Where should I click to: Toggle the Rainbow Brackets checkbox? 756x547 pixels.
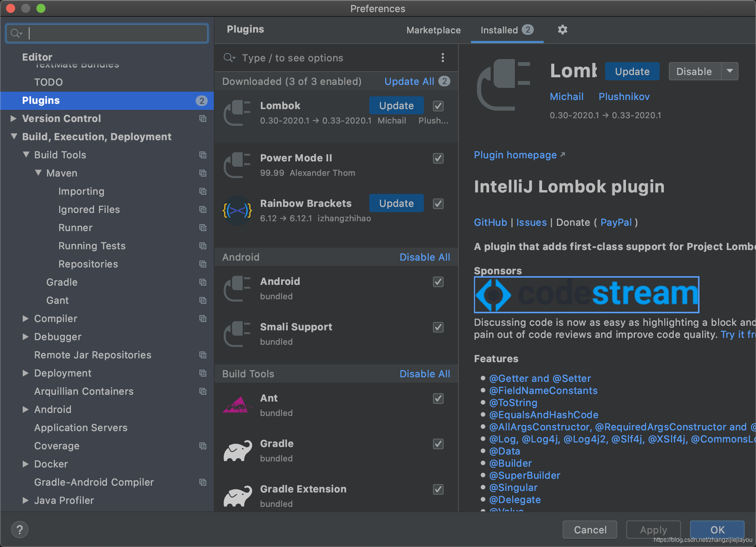click(438, 204)
